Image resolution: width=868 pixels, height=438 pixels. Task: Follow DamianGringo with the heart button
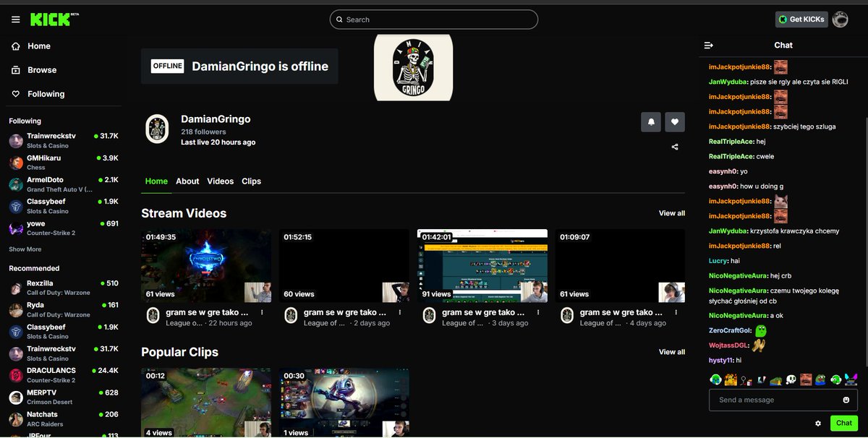(675, 122)
